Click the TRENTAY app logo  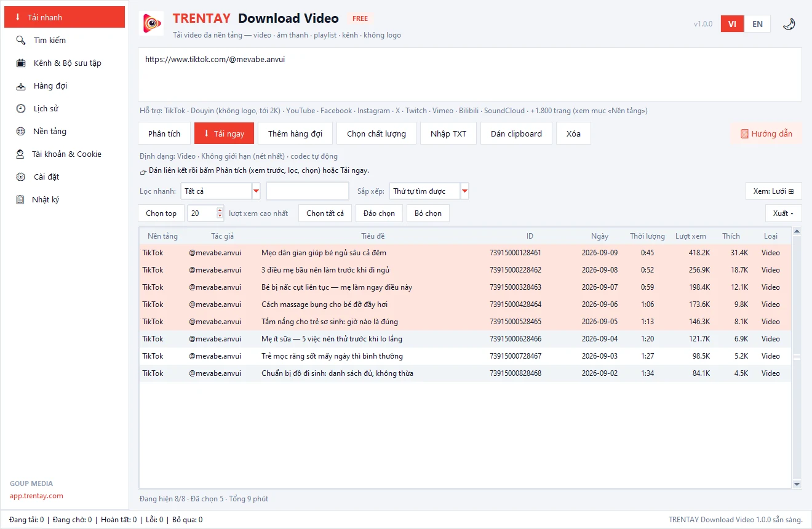pyautogui.click(x=152, y=23)
